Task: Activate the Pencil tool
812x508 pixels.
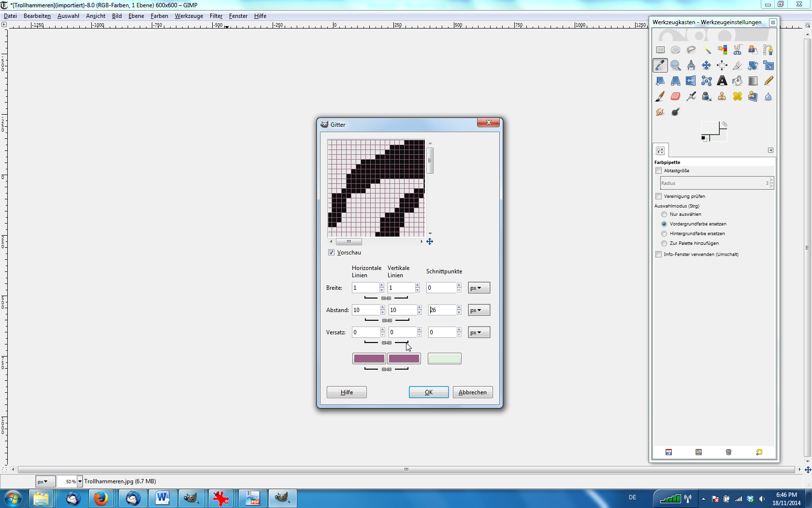Action: (x=768, y=81)
